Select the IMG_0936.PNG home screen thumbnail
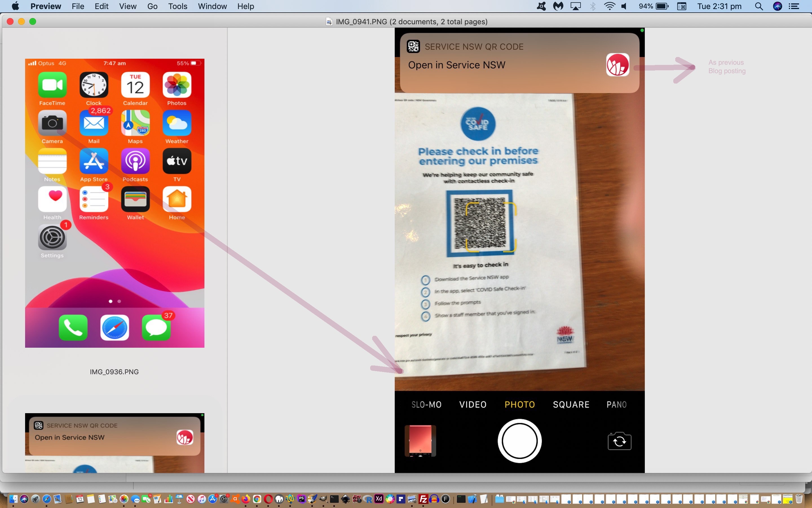This screenshot has height=508, width=812. [114, 203]
